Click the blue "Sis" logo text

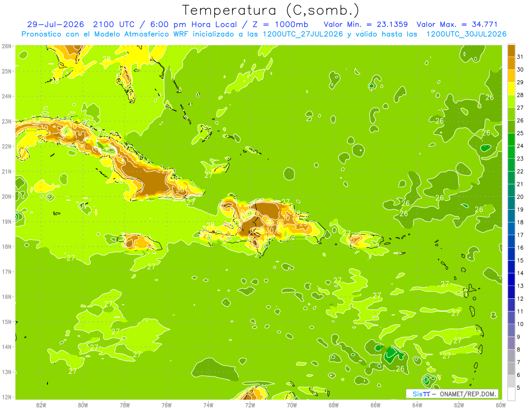[x=417, y=394]
